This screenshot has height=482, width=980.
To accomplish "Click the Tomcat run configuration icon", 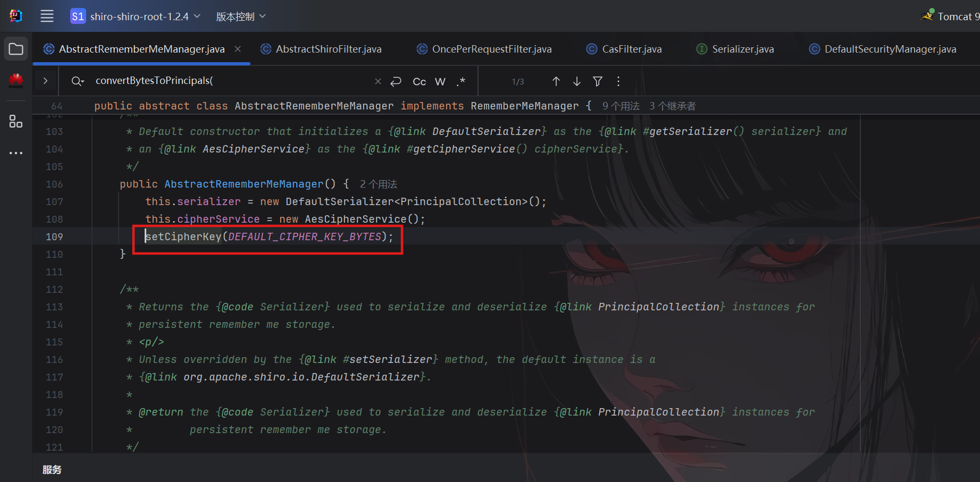I will click(928, 15).
